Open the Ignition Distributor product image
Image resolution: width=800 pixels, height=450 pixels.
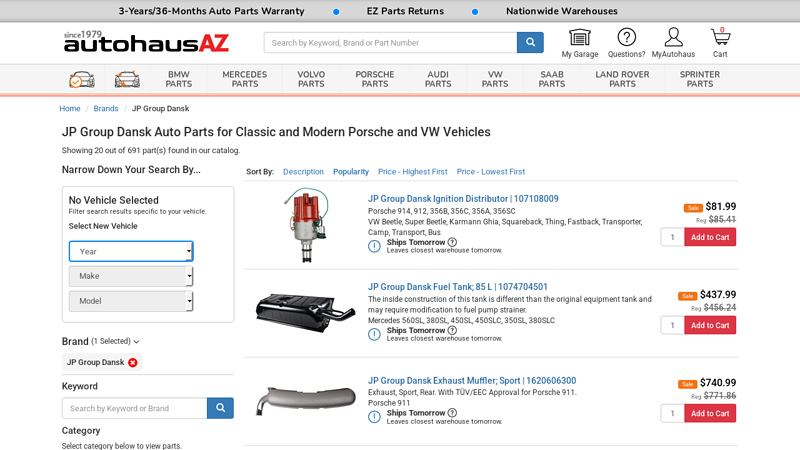click(x=306, y=224)
